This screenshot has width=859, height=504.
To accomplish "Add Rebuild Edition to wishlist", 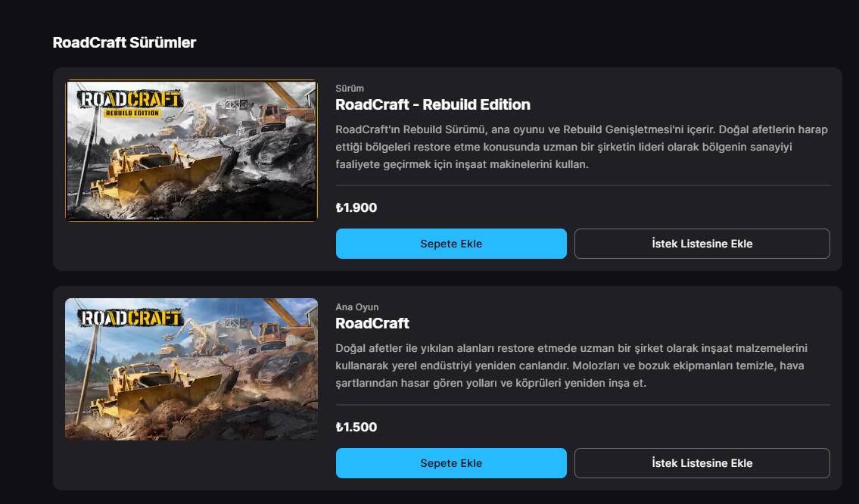I will pyautogui.click(x=702, y=244).
